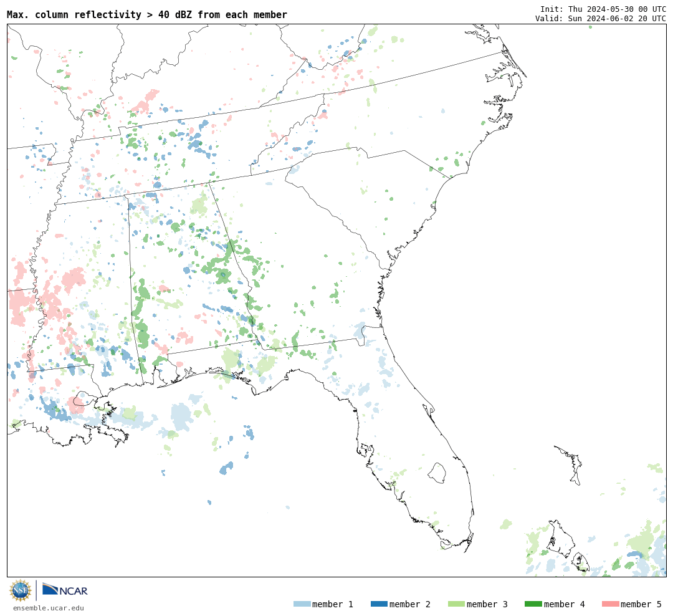Screen dimensions: 673x616
Task: Click the 'Init: Thu 2024-05-30 00 UTC' text
Action: (603, 9)
